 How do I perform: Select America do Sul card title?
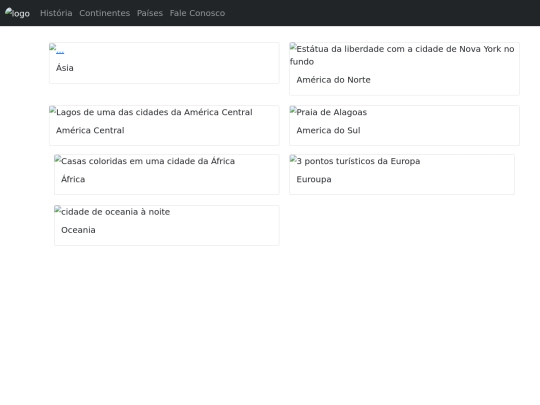pyautogui.click(x=328, y=131)
